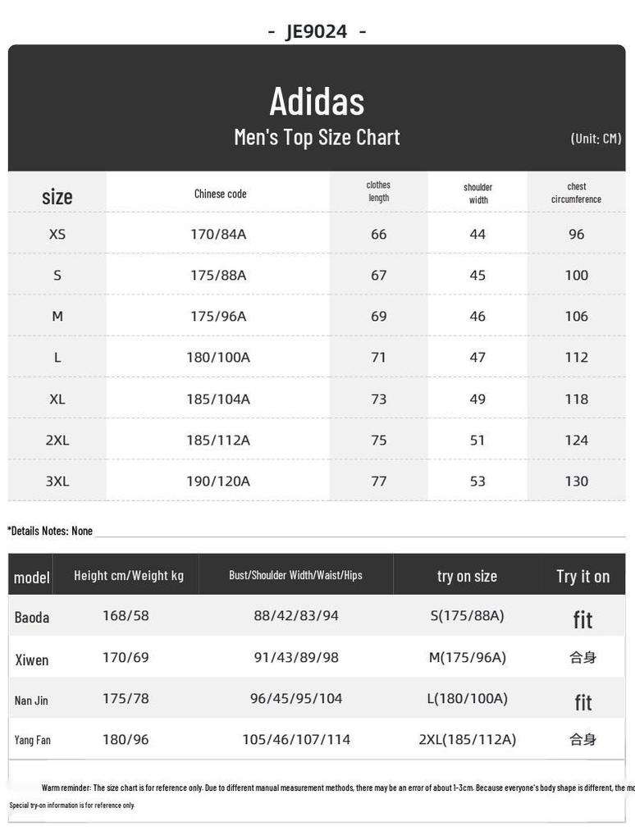Image resolution: width=635 pixels, height=840 pixels.
Task: Click the Unit: CM label
Action: tap(596, 138)
